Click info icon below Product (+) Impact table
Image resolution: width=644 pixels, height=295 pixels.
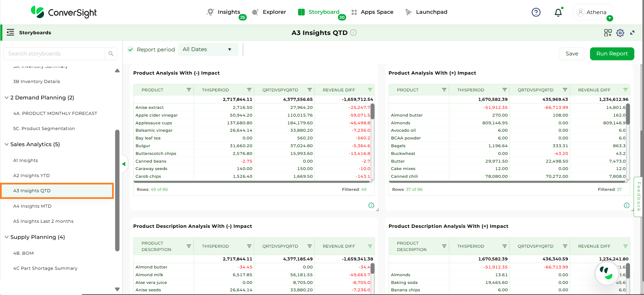[627, 205]
